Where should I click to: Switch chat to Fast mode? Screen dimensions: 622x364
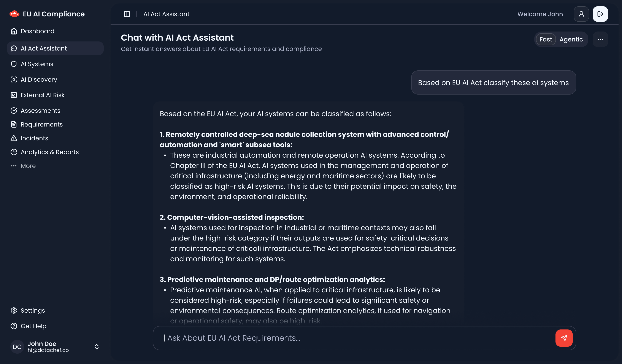(x=546, y=39)
